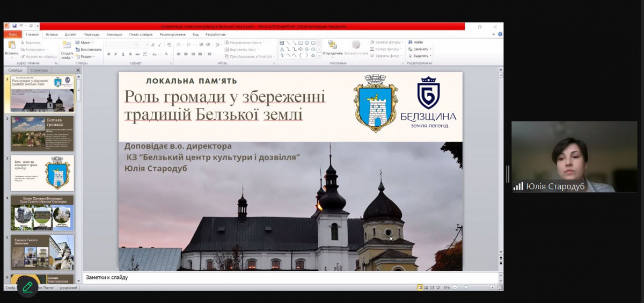Viewport: 644px width, 303px height.
Task: Click the increase font size icon
Action: click(x=153, y=45)
